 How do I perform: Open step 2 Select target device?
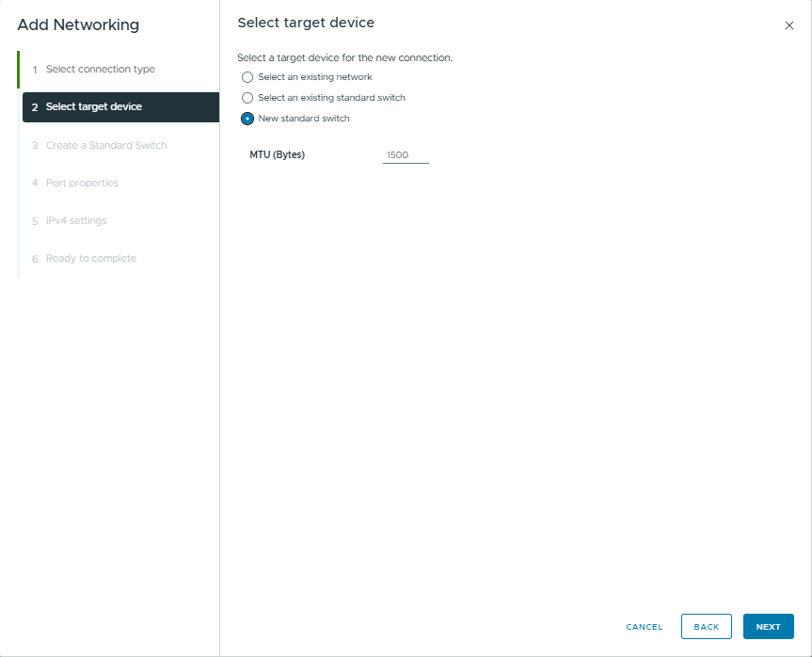click(x=94, y=107)
